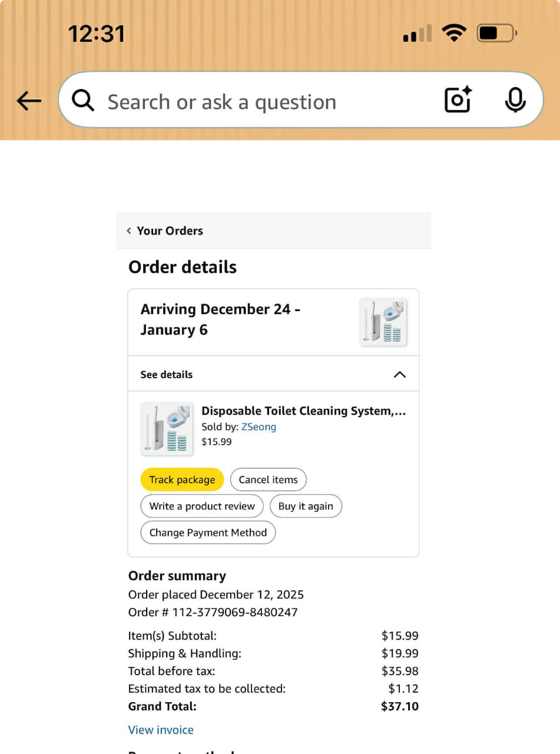Tap the Wi-Fi status icon
This screenshot has width=560, height=754.
pos(453,33)
